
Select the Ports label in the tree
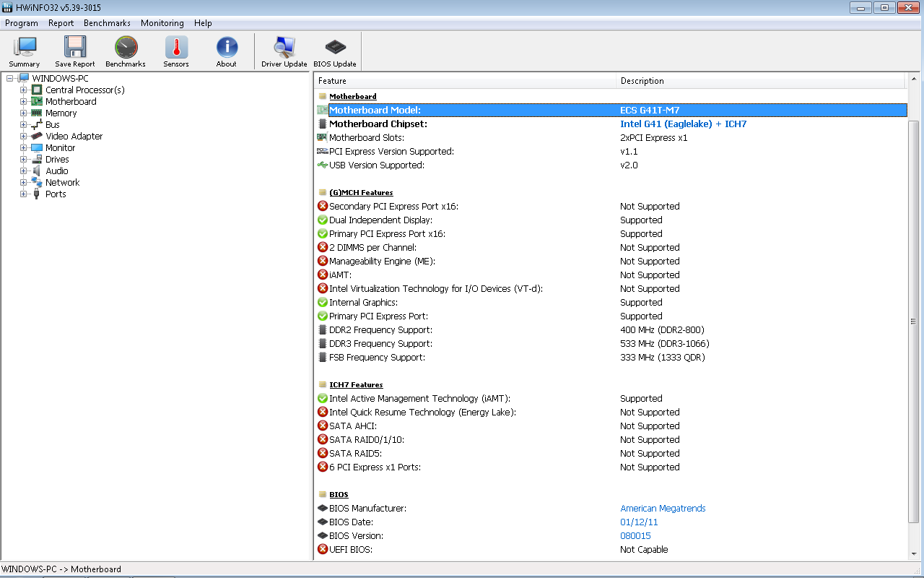tap(56, 194)
